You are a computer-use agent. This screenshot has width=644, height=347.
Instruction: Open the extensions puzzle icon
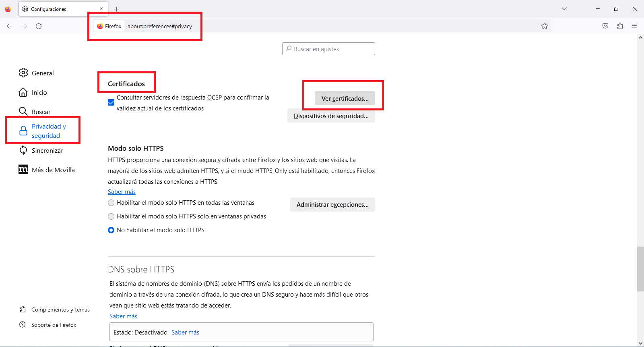620,26
